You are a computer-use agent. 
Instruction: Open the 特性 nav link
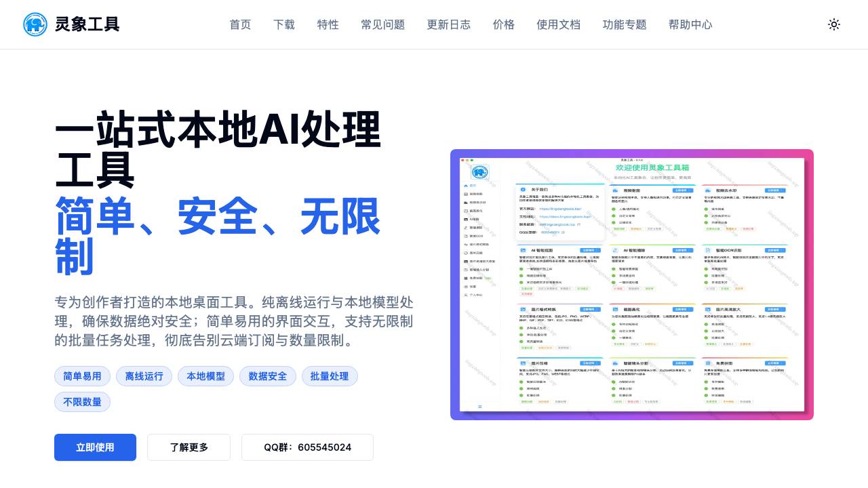click(328, 24)
